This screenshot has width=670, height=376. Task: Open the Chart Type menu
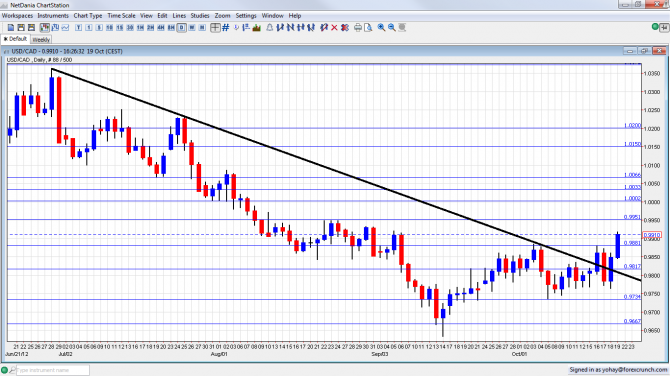point(88,16)
